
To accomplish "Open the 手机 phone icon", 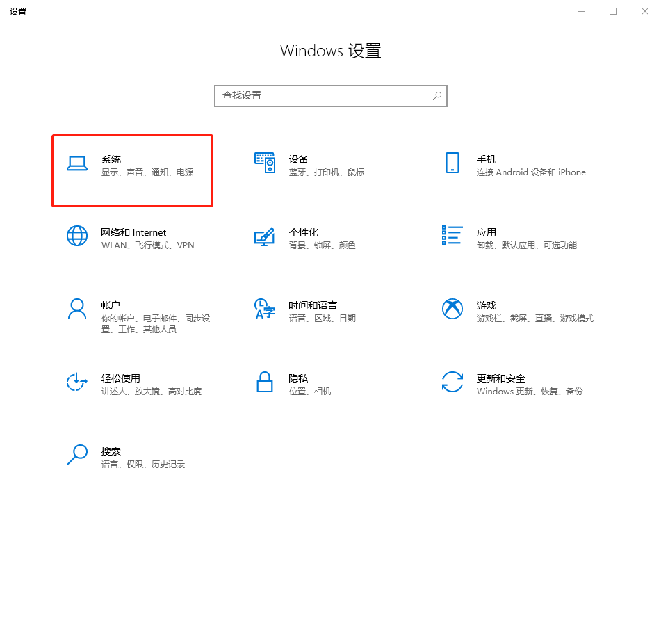I will coord(452,163).
